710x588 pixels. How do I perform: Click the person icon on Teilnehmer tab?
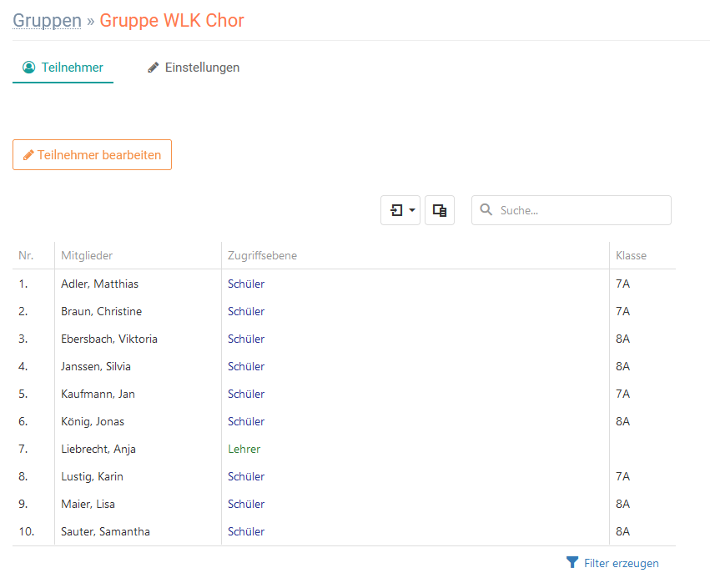click(29, 68)
